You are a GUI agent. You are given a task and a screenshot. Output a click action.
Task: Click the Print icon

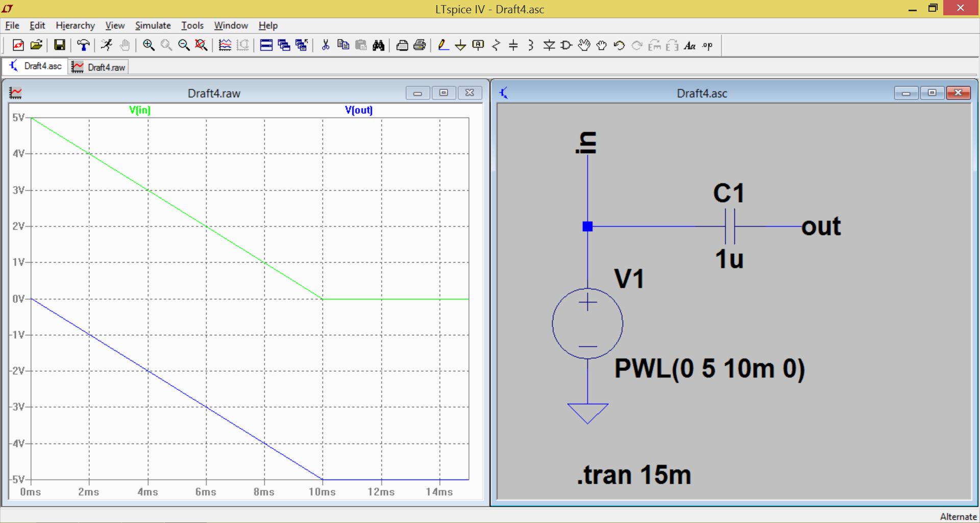click(420, 45)
